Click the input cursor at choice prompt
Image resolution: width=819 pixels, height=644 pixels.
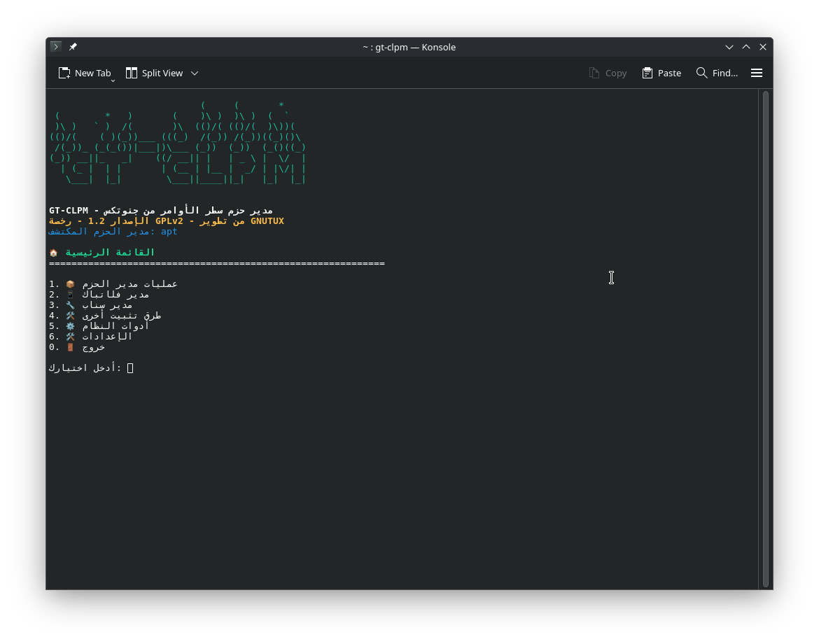[x=130, y=368]
